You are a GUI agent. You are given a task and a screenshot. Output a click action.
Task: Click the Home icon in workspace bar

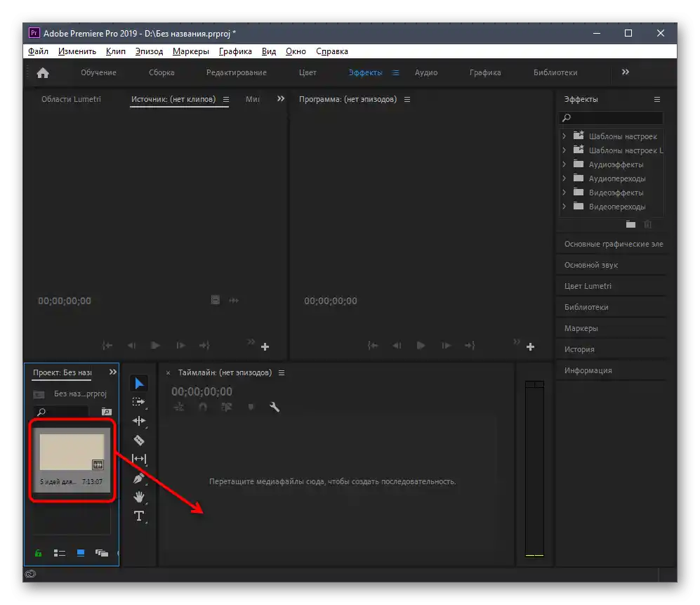point(43,72)
